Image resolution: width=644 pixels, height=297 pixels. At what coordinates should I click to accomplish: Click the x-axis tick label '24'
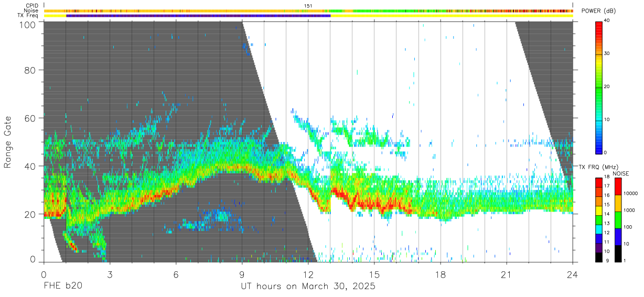coord(573,274)
